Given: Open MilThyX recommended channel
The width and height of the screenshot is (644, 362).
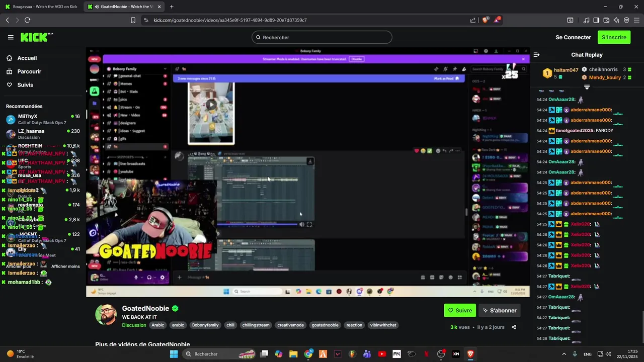Looking at the screenshot, I should tap(43, 119).
